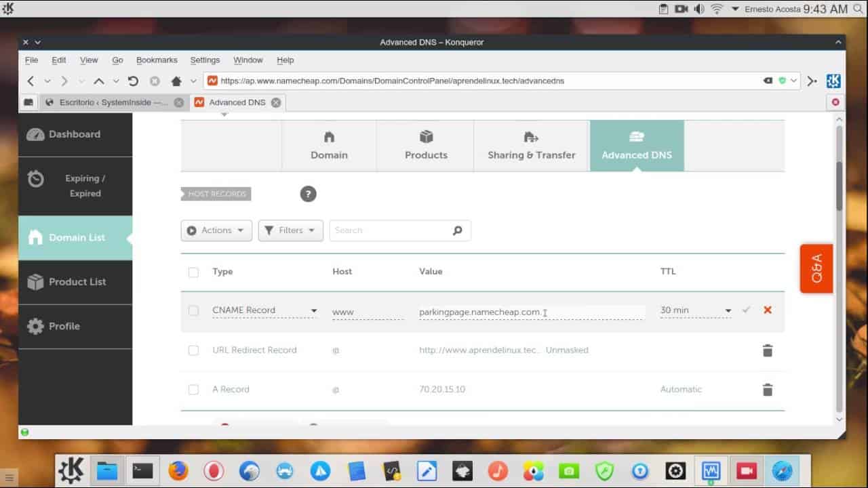Go to the home page icon
868x488 pixels.
176,81
